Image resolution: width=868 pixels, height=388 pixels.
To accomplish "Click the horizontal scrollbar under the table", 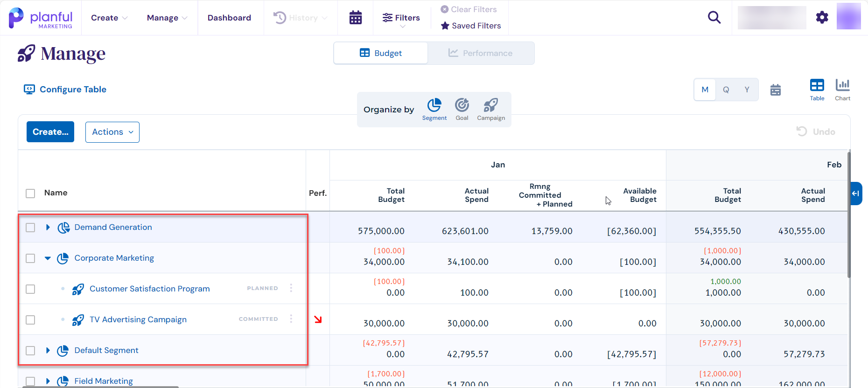I will [100, 387].
